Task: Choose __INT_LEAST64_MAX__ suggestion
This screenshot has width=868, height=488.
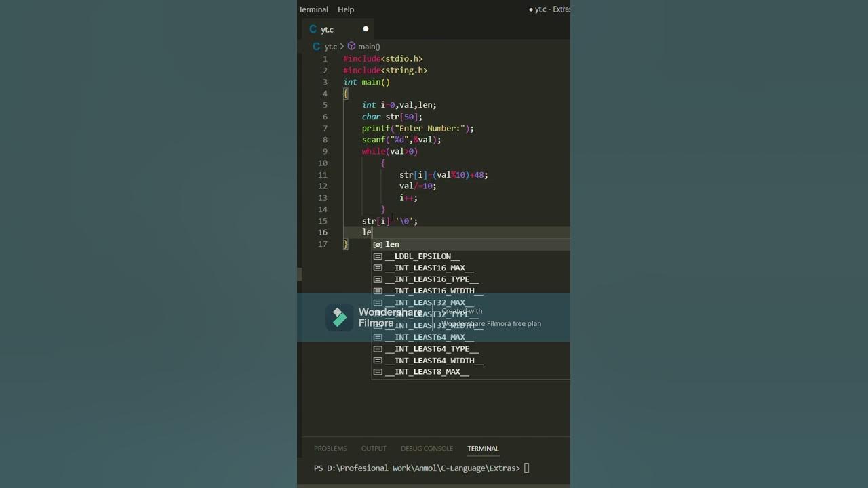Action: 471,337
